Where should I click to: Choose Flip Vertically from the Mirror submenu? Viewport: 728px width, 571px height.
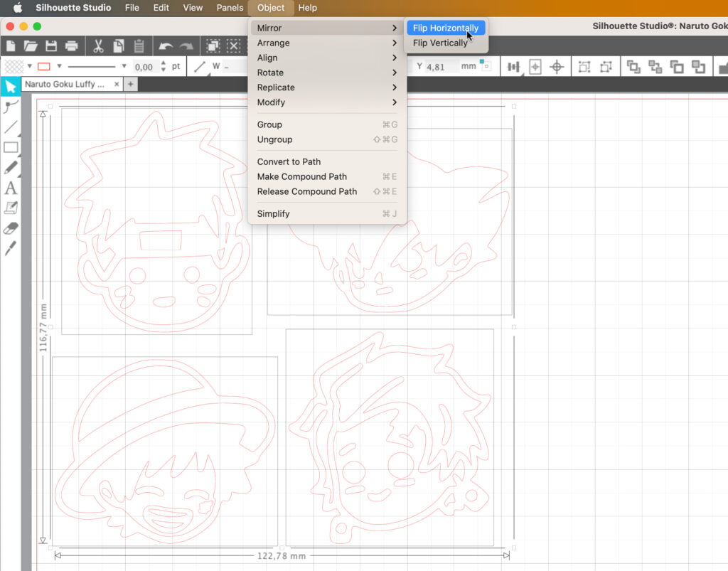[440, 43]
